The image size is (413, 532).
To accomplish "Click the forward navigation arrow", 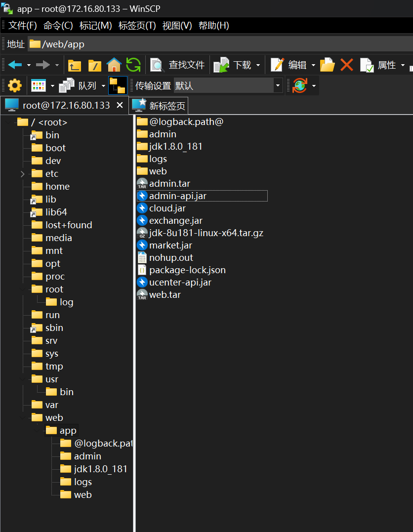I will (x=43, y=65).
